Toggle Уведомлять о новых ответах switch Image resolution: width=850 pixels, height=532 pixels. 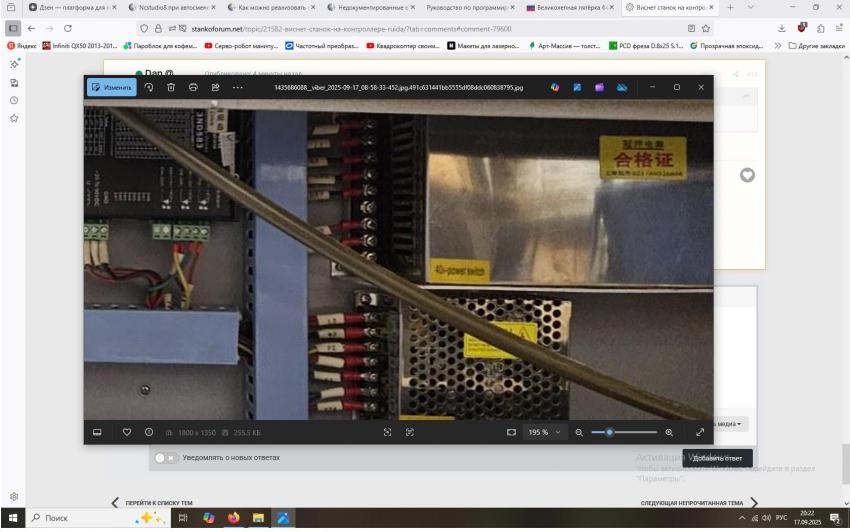[x=165, y=457]
